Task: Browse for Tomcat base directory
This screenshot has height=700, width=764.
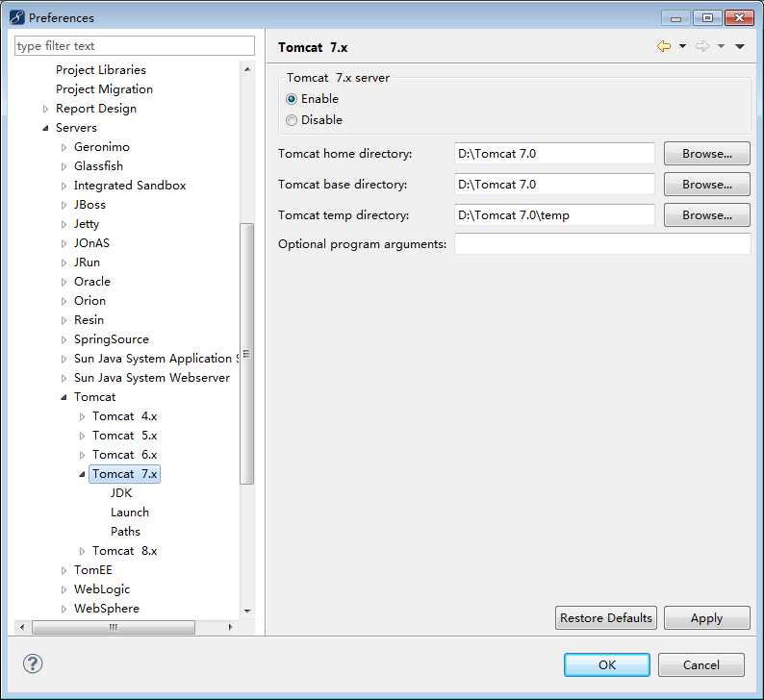Action: [x=706, y=184]
